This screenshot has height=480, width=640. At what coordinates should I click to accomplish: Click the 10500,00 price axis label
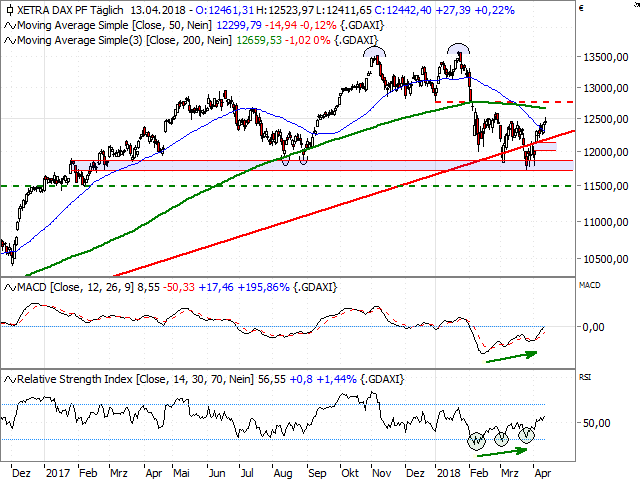click(x=606, y=259)
